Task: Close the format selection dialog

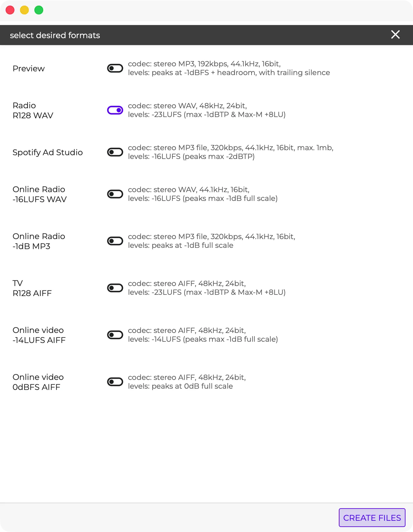Action: (x=395, y=35)
